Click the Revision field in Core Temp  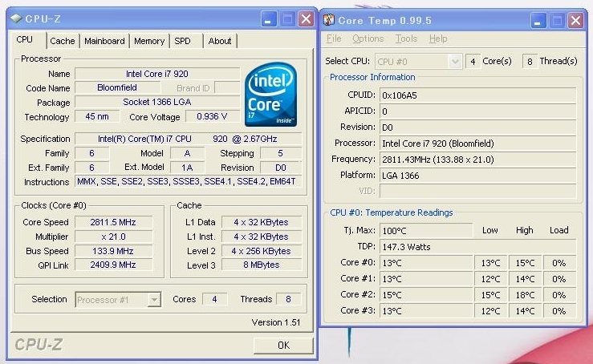pyautogui.click(x=477, y=127)
